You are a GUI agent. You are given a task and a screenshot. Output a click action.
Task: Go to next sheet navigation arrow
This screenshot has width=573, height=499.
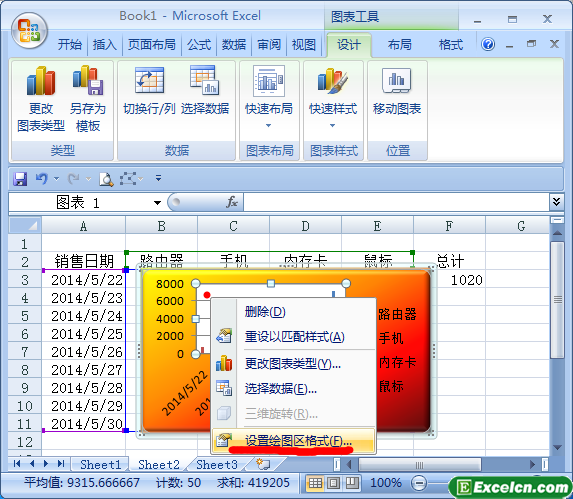tap(46, 464)
